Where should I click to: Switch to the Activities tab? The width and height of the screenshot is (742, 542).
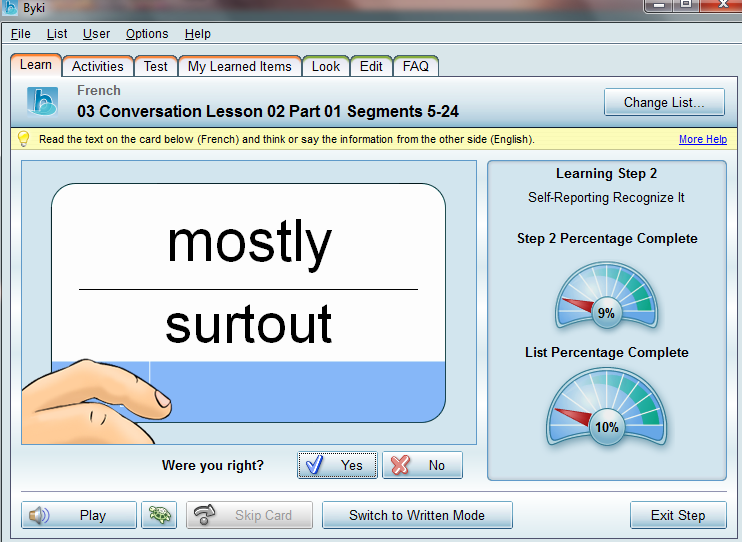[x=97, y=66]
